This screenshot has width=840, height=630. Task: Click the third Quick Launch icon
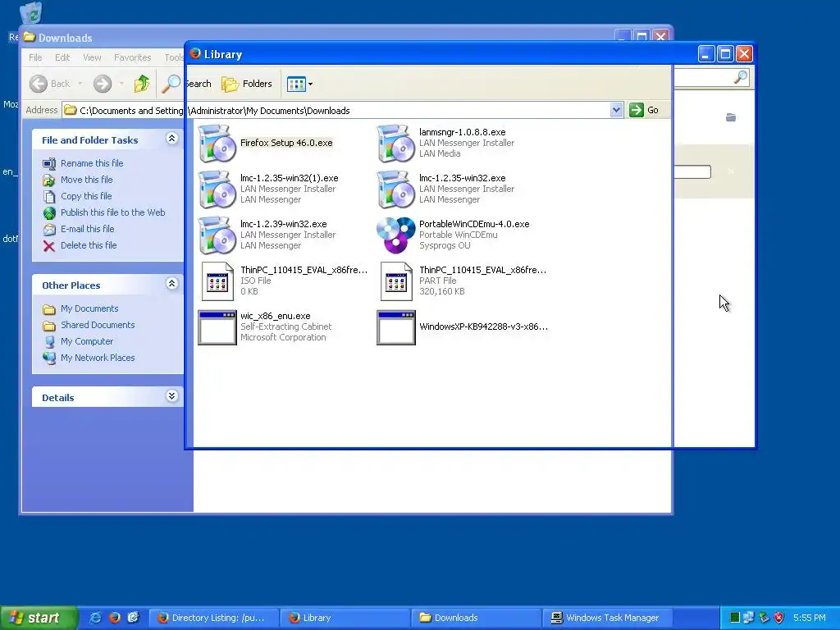(134, 618)
